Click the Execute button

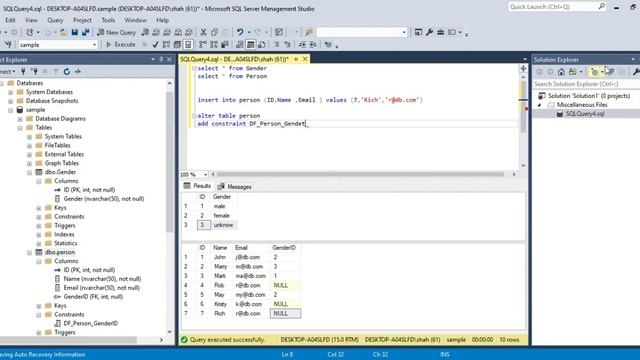[120, 44]
